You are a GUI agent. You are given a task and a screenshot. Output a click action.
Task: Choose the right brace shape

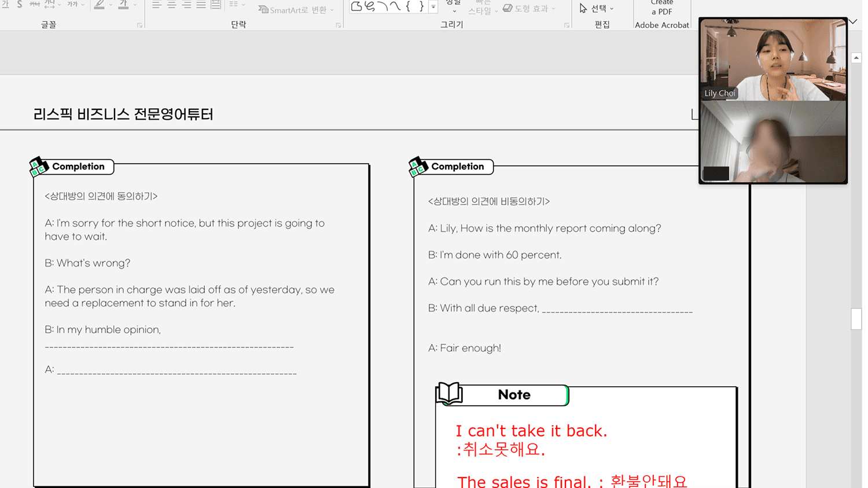pos(421,6)
